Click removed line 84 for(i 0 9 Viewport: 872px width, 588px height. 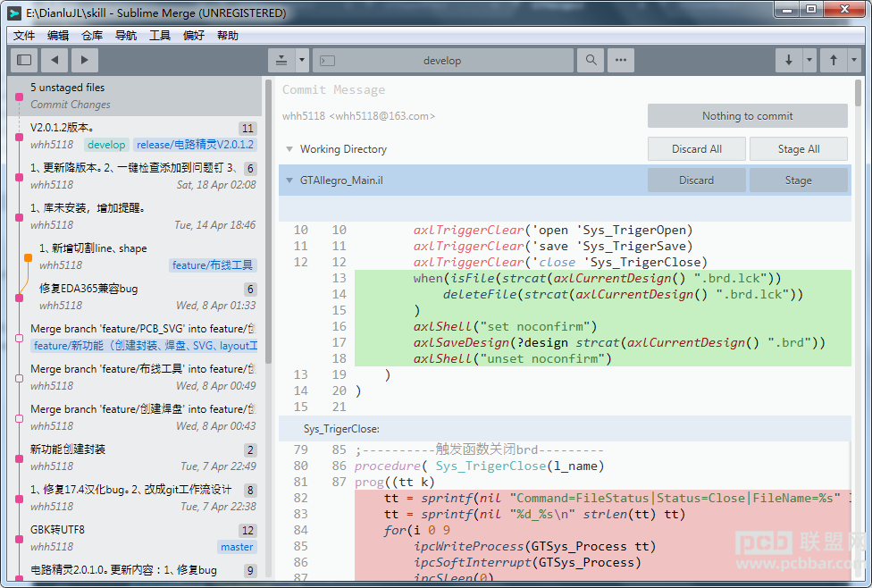coord(603,531)
